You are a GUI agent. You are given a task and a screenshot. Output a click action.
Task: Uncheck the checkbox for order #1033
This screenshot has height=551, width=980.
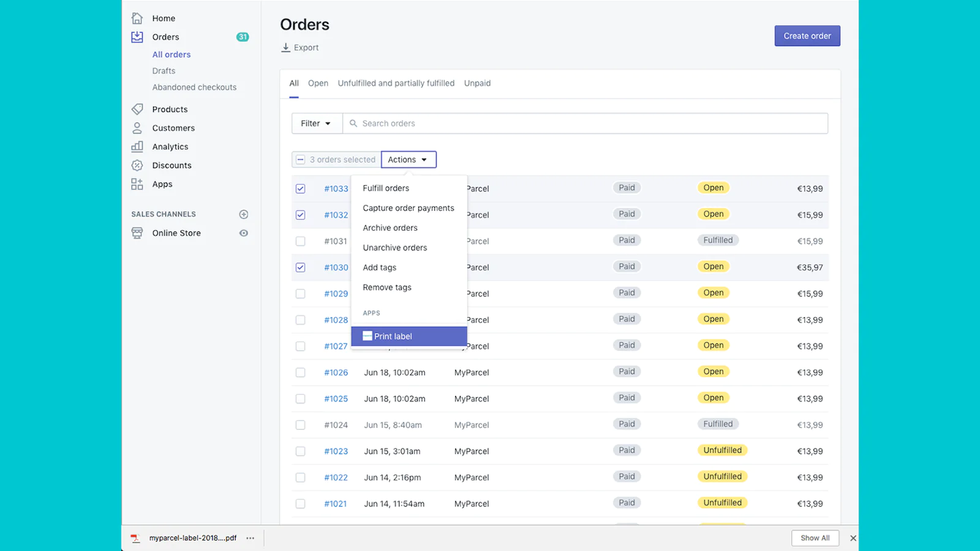pos(300,189)
